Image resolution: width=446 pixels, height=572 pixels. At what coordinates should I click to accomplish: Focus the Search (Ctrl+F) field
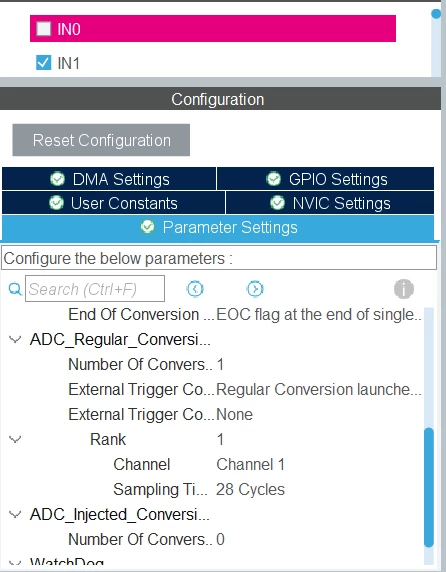[x=95, y=289]
